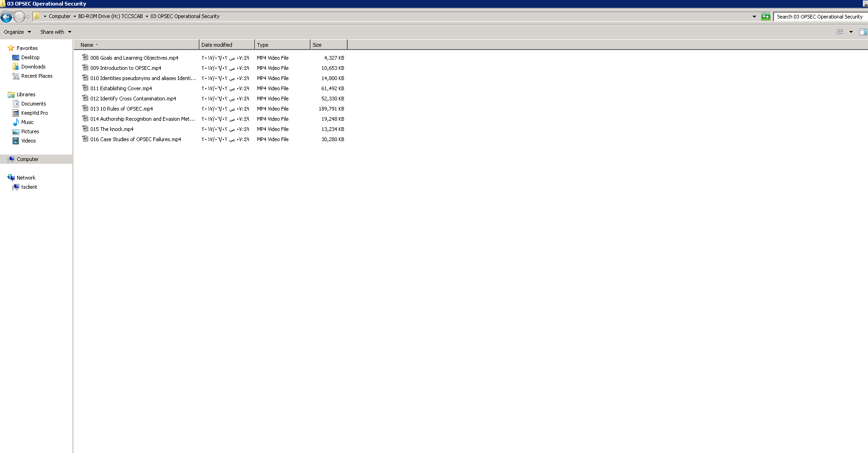
Task: Open Downloads folder in Favorites
Action: point(33,67)
